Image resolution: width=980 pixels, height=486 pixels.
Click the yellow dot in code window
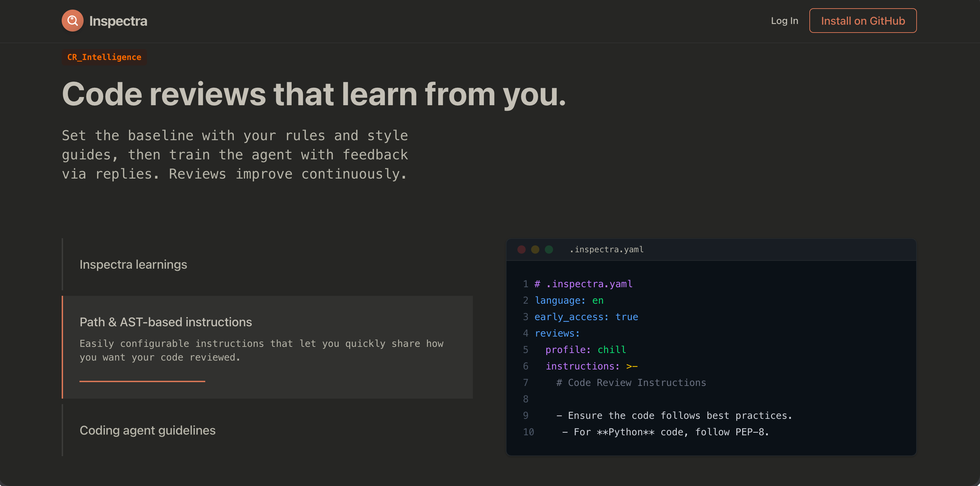coord(535,249)
